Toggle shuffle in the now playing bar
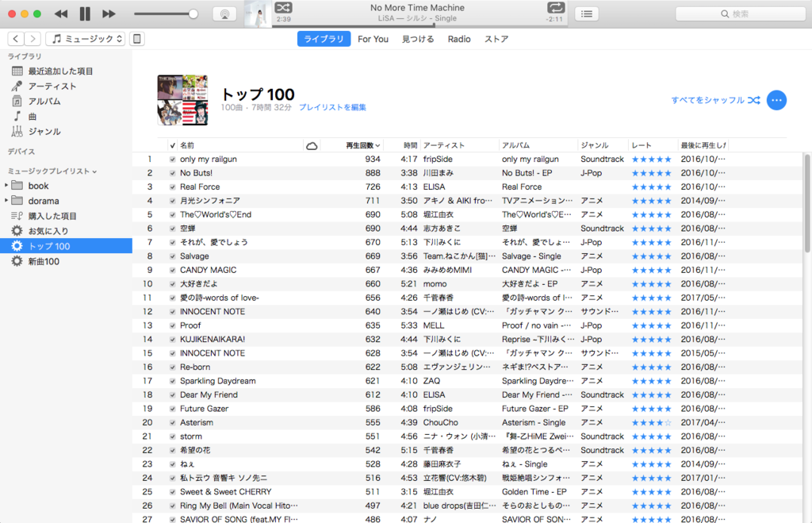812x523 pixels. [x=283, y=7]
